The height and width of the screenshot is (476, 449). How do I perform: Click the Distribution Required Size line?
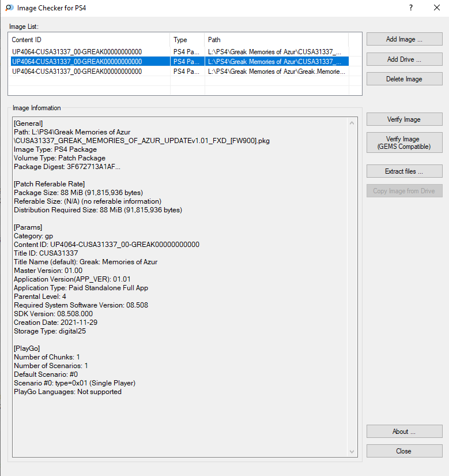(x=98, y=210)
